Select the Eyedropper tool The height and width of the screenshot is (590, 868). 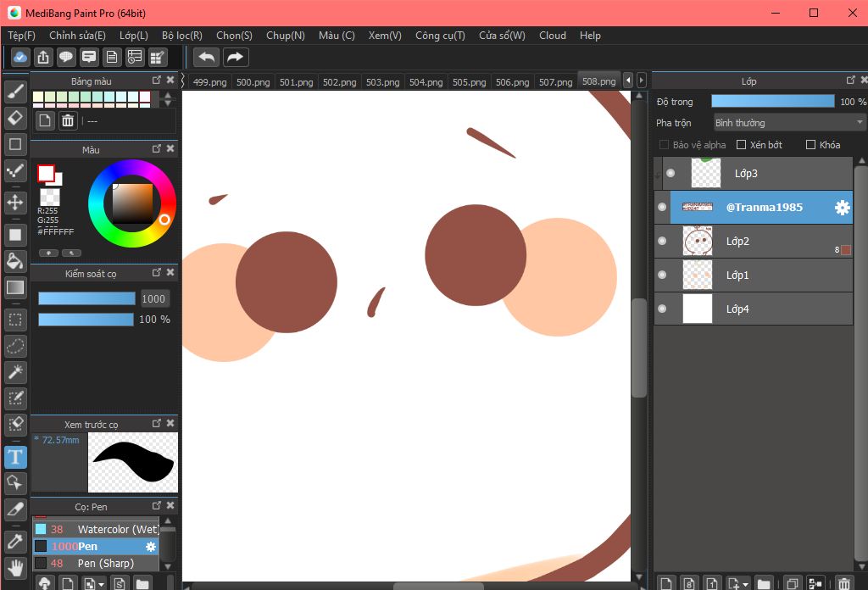(x=15, y=541)
